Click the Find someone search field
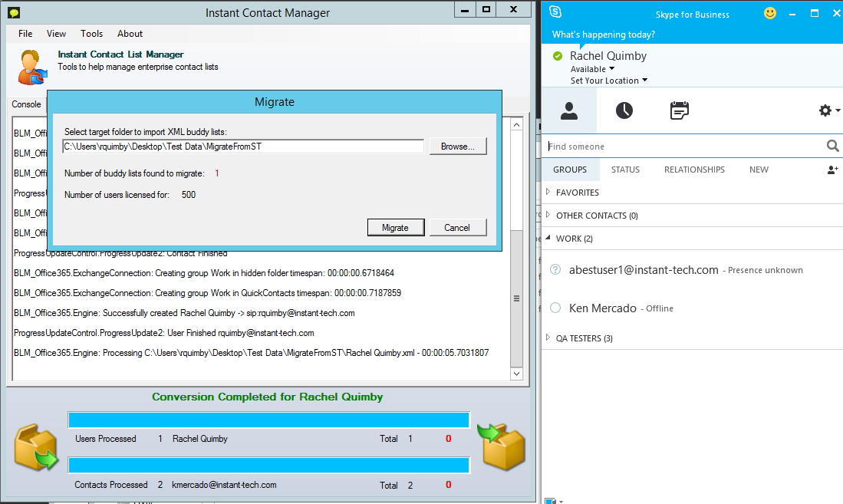 coord(685,147)
